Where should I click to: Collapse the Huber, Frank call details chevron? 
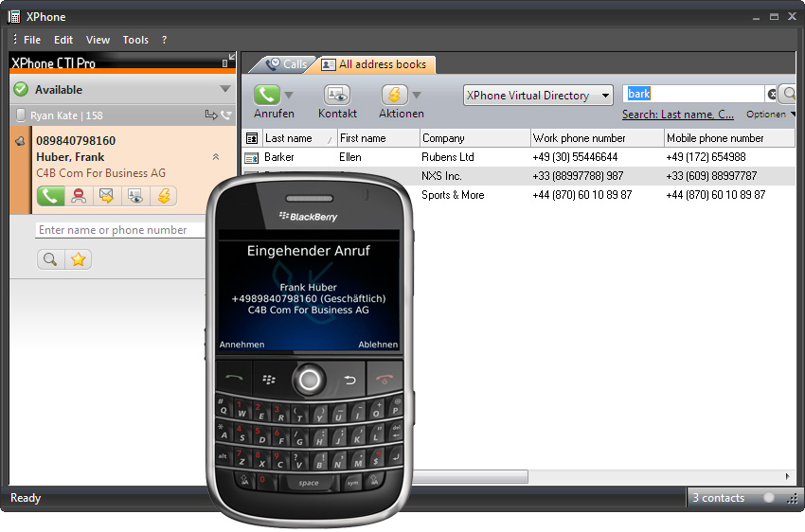[x=215, y=157]
